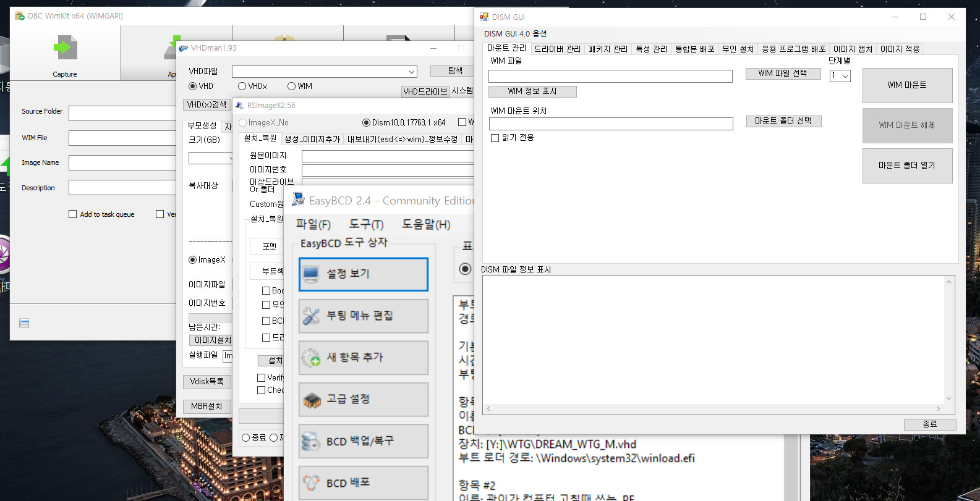This screenshot has height=501, width=980.
Task: Click the small icon at DBC WimKit bottom-left
Action: click(x=24, y=323)
